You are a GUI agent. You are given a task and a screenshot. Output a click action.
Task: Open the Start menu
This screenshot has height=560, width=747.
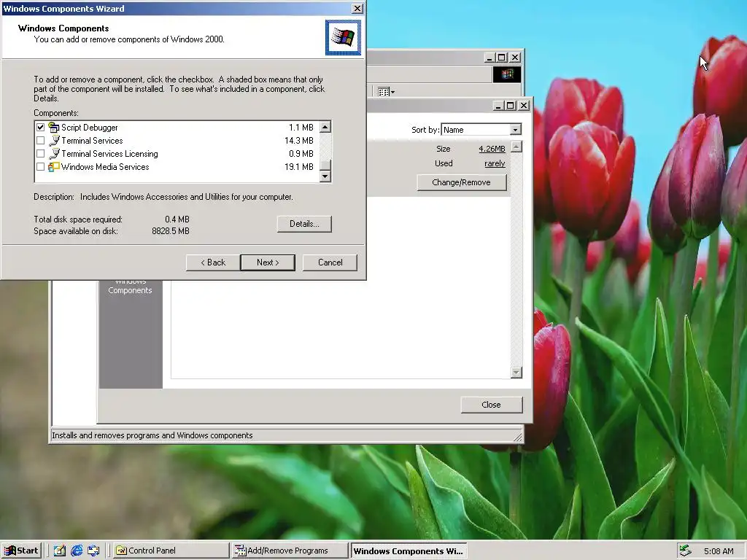pos(21,551)
